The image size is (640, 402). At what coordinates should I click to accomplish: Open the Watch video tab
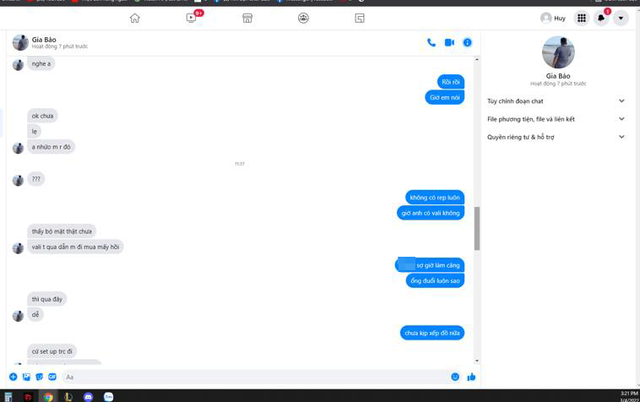click(x=192, y=18)
